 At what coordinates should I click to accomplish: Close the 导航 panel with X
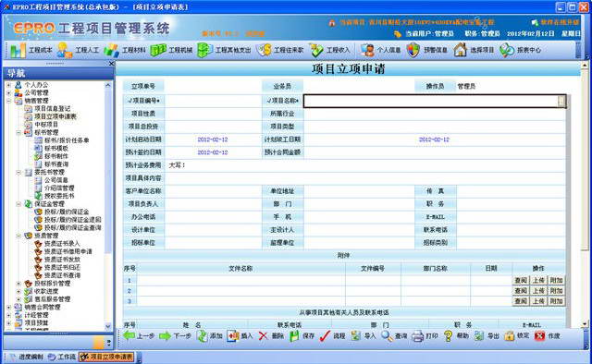[x=111, y=64]
